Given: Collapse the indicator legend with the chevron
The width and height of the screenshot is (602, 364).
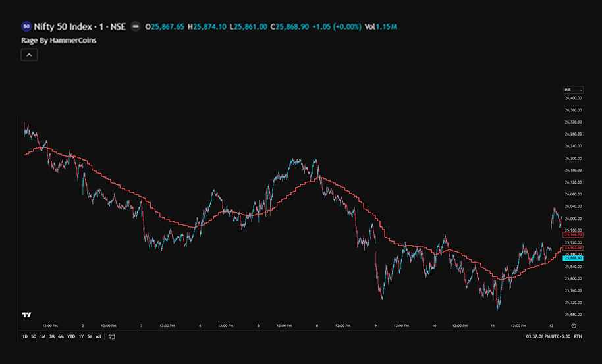Looking at the screenshot, I should [29, 55].
